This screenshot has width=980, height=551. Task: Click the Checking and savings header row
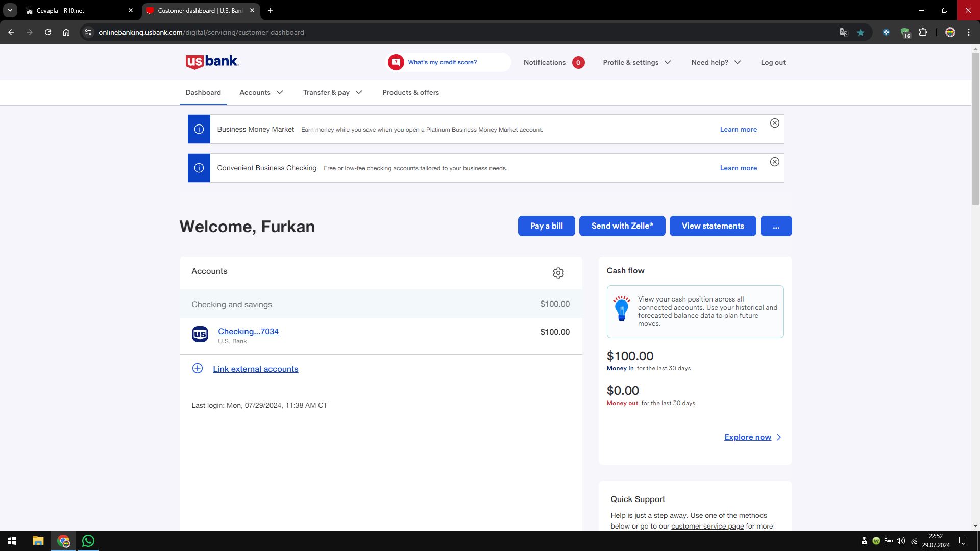[381, 304]
